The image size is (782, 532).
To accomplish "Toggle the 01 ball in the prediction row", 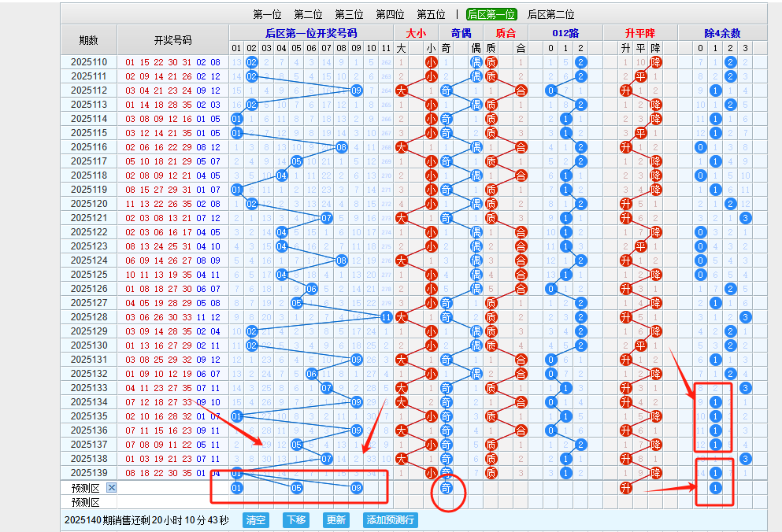I will click(237, 488).
